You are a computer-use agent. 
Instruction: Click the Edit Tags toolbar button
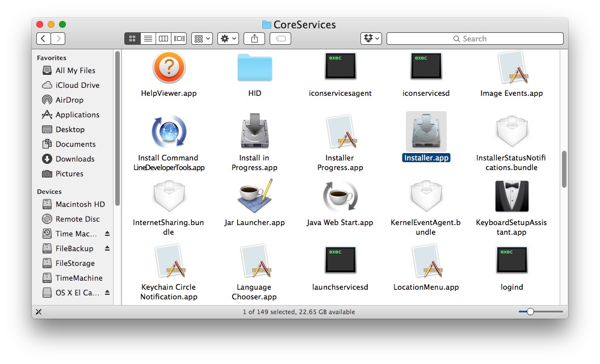pos(280,39)
